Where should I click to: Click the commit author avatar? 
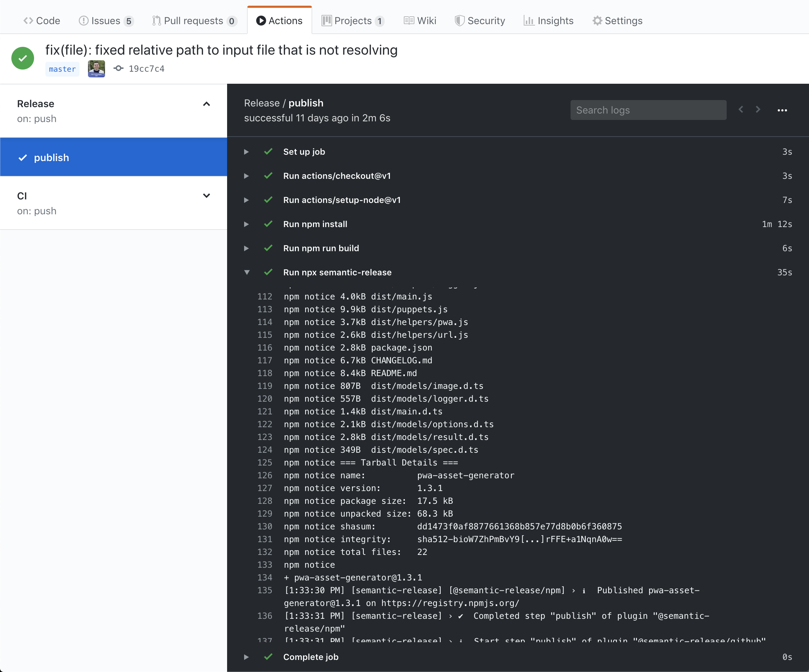point(96,68)
